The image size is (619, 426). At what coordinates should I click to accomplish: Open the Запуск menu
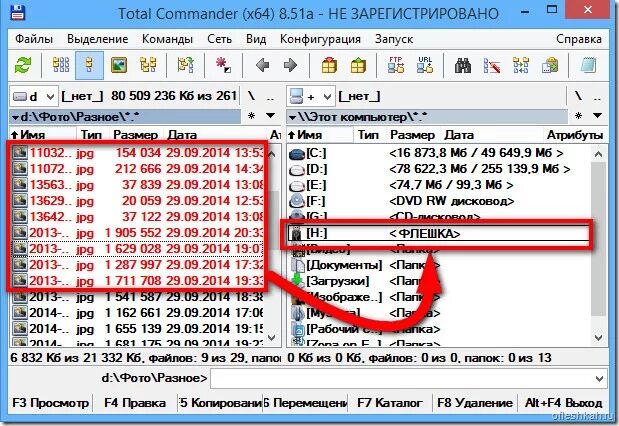(394, 39)
